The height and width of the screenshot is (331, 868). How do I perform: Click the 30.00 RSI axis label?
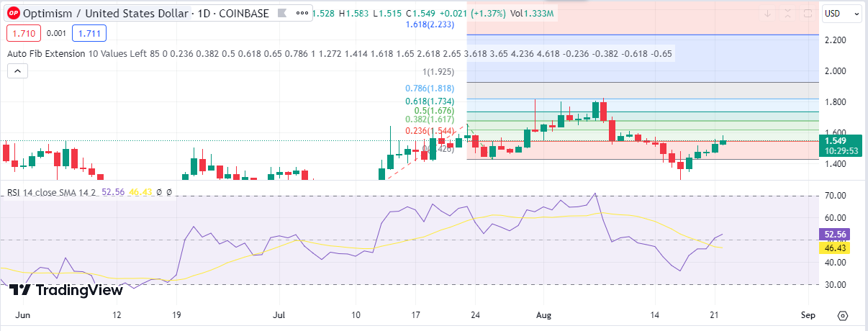click(836, 285)
